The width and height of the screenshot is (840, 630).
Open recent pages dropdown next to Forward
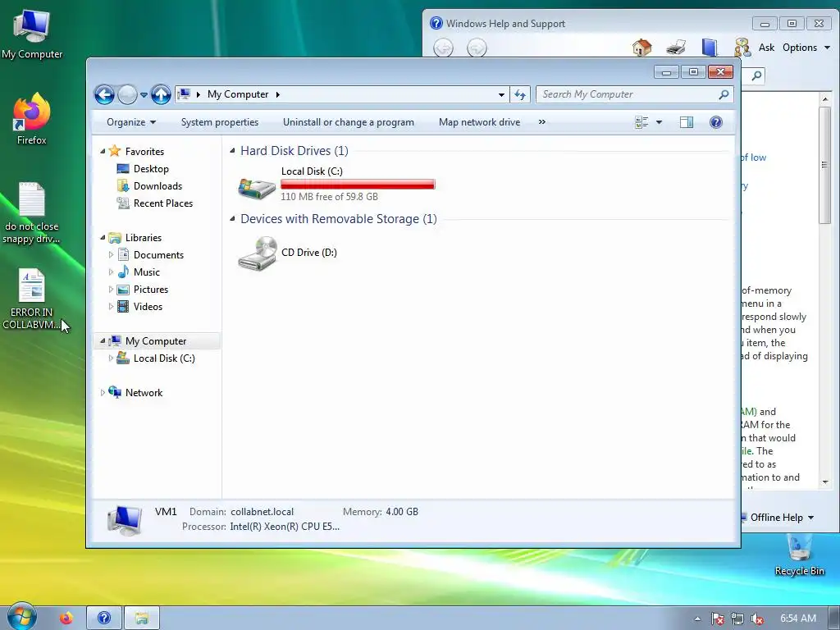[144, 95]
